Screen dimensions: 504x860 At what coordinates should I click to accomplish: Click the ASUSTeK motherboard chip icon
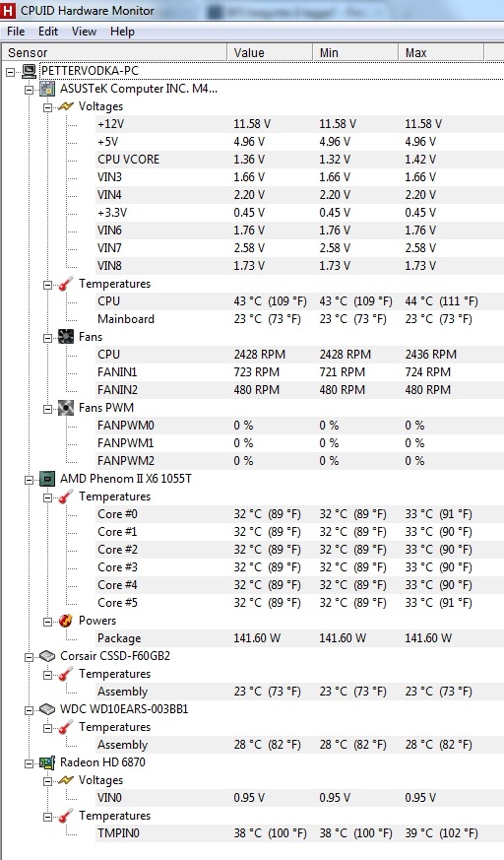pos(47,89)
